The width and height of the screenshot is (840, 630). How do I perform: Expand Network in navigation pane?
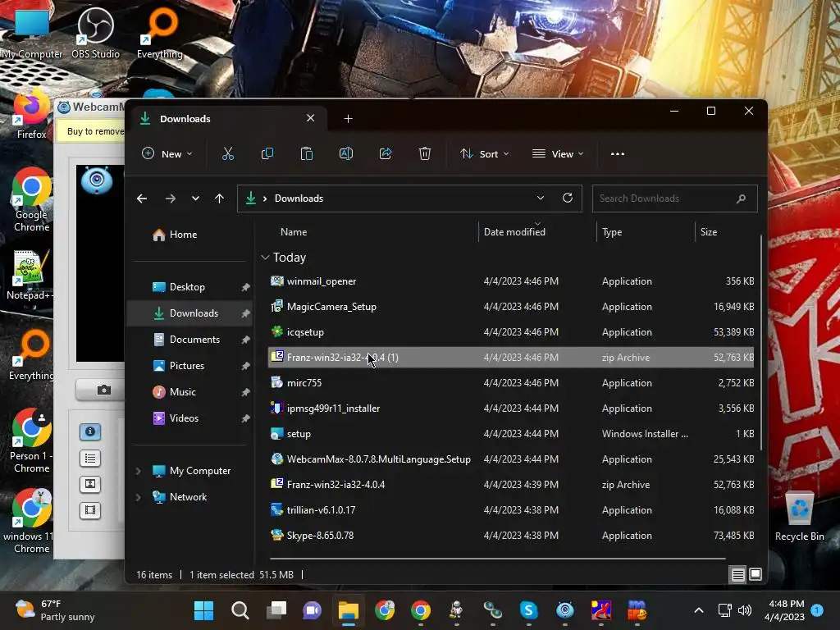[x=138, y=497]
